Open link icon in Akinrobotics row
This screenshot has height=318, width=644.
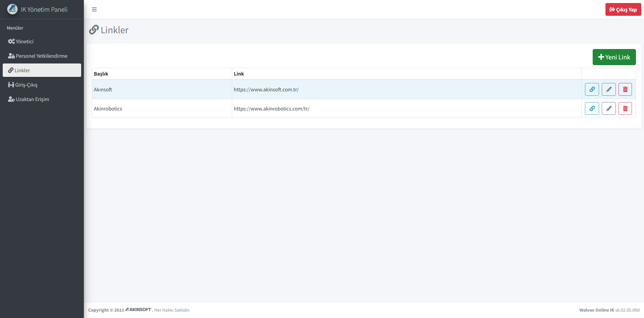click(592, 108)
